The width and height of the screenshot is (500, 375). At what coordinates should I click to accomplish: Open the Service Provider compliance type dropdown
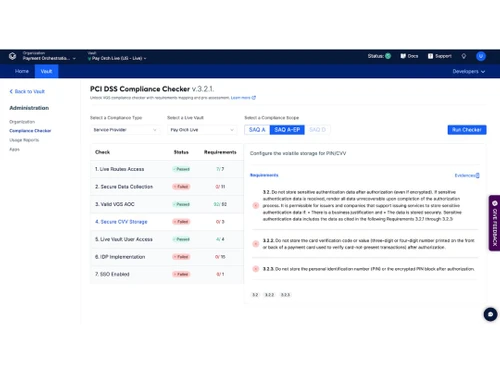pos(125,130)
